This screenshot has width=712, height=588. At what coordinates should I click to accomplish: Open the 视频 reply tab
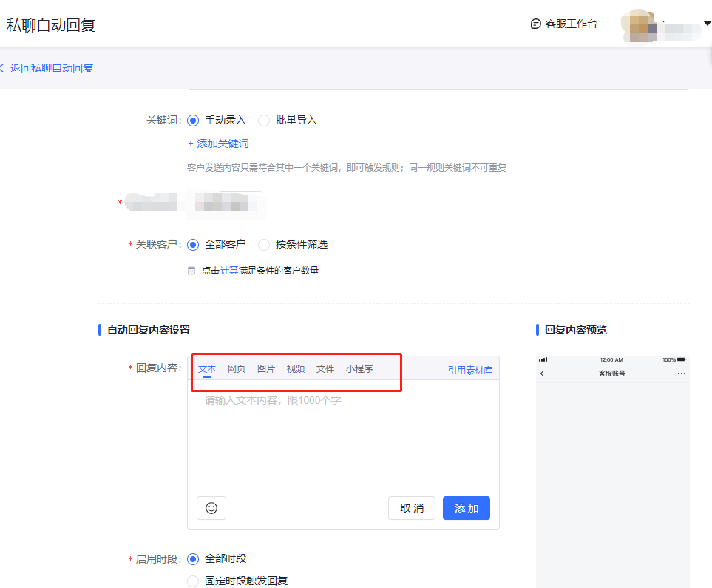pos(296,368)
